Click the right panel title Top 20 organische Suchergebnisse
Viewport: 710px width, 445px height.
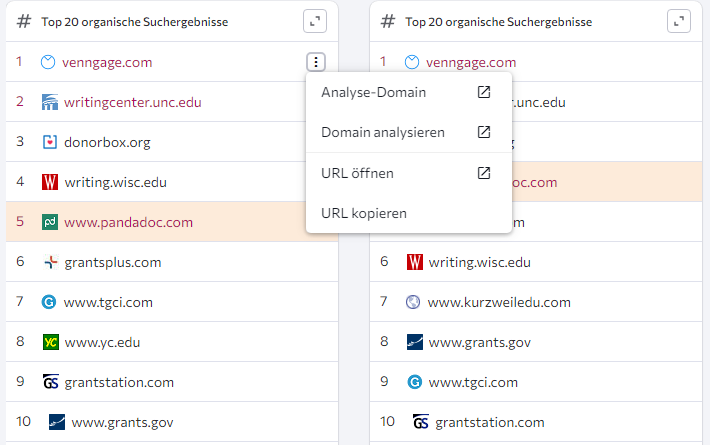point(499,22)
